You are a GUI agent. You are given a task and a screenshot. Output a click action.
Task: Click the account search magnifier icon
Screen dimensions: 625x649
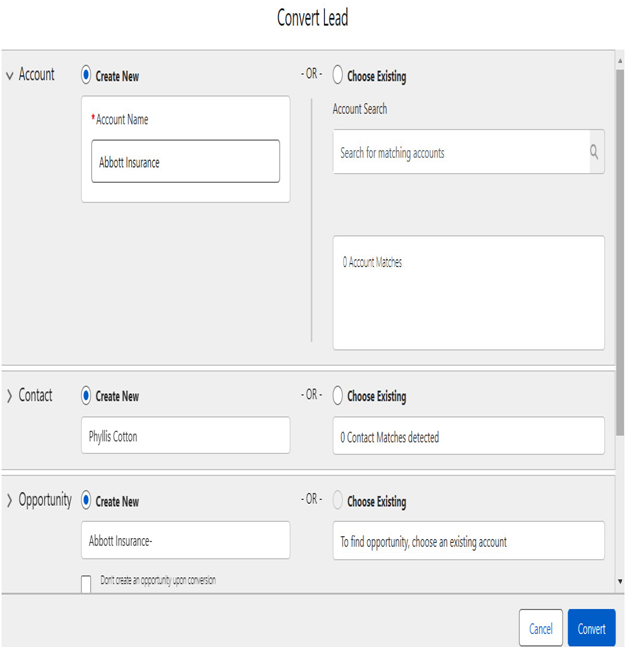[594, 152]
